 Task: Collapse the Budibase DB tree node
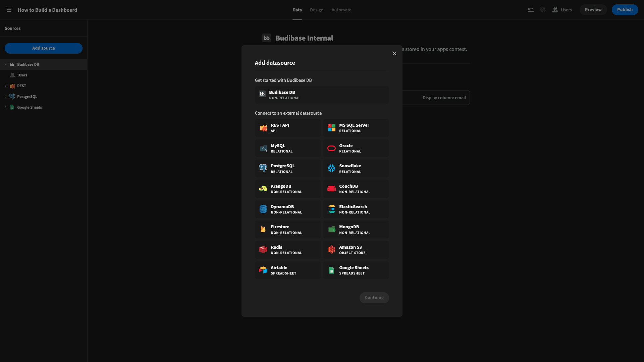(x=6, y=64)
